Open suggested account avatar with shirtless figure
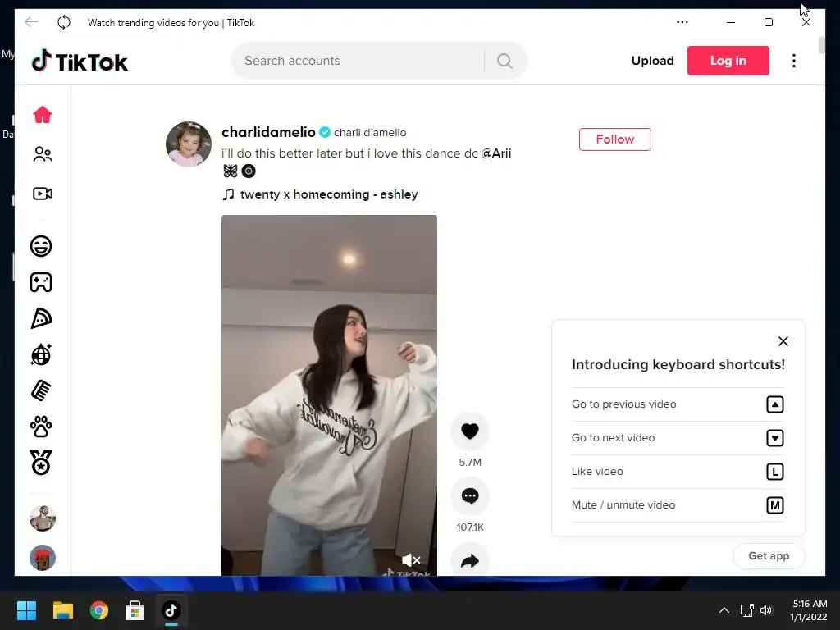The image size is (840, 630). click(43, 518)
